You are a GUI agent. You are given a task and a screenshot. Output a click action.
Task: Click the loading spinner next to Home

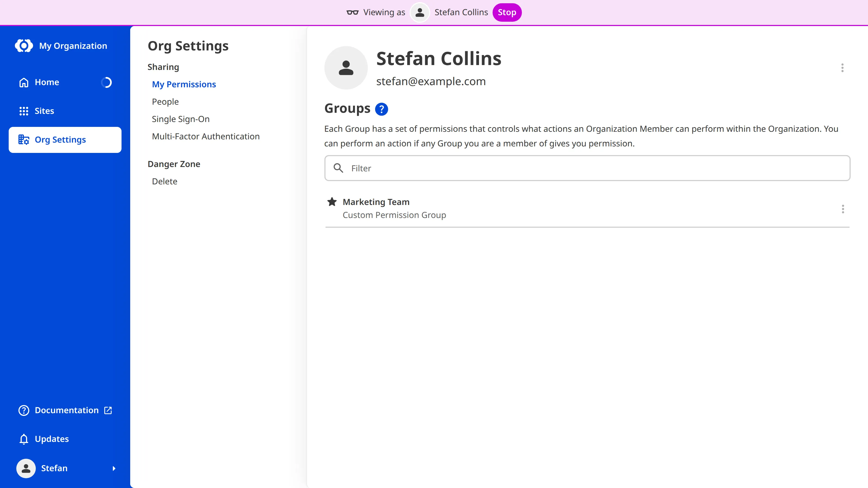[107, 82]
